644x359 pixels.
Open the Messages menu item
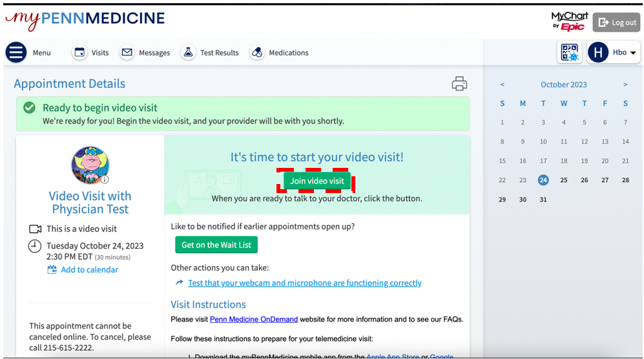154,52
